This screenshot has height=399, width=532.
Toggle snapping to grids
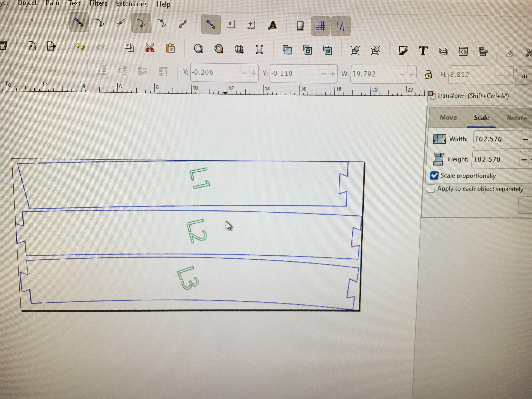click(x=320, y=26)
